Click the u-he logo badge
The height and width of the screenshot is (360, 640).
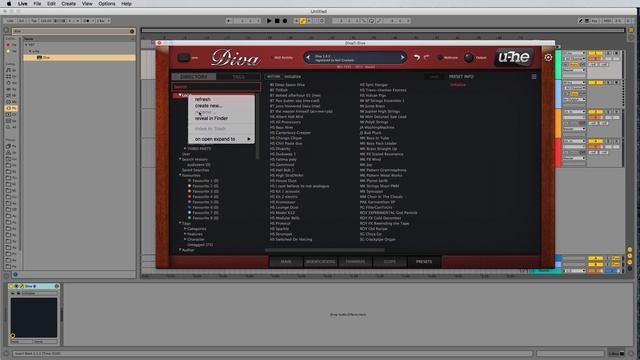[x=514, y=57]
